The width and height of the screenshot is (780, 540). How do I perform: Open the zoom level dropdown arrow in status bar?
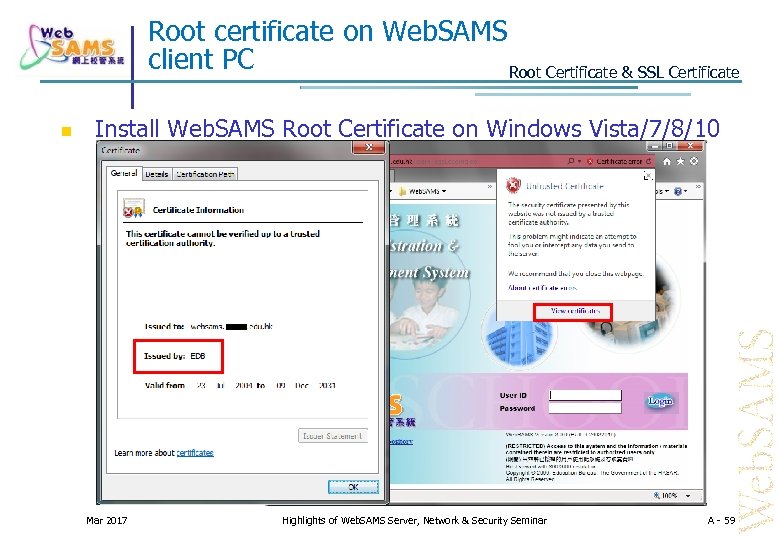point(688,496)
